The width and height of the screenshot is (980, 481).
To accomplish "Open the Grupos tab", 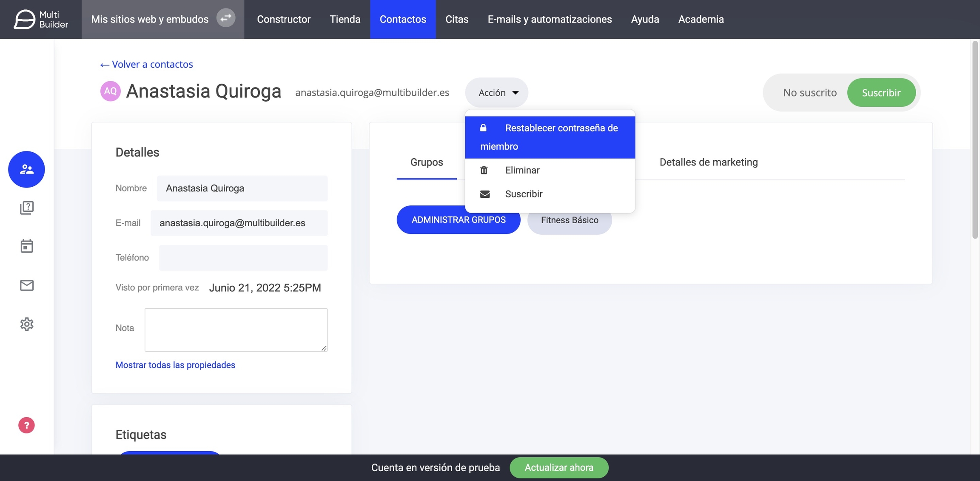I will [427, 162].
